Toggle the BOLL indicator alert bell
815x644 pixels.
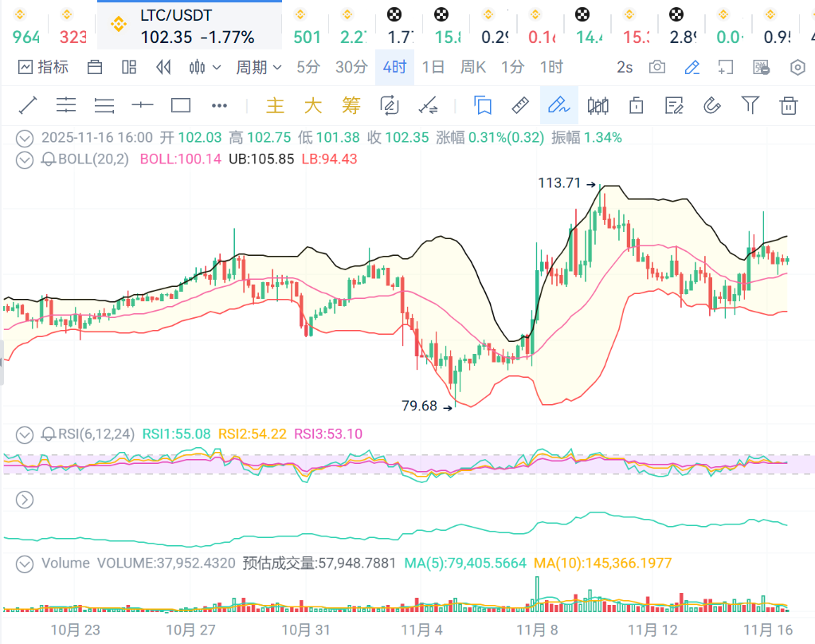click(x=47, y=159)
